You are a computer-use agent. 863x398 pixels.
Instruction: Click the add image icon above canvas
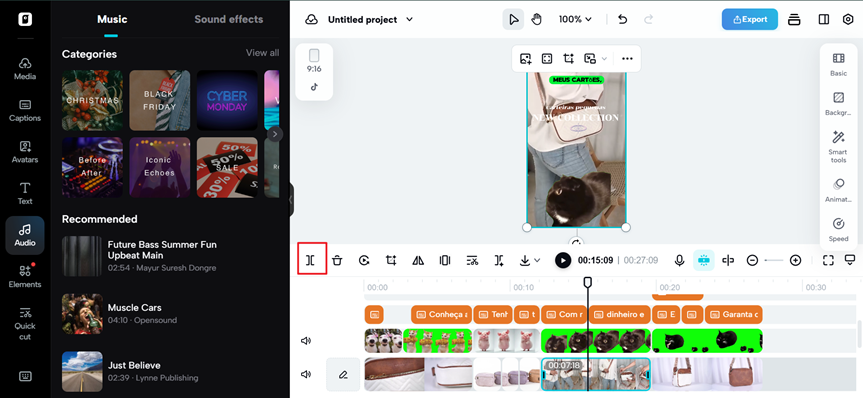click(526, 58)
